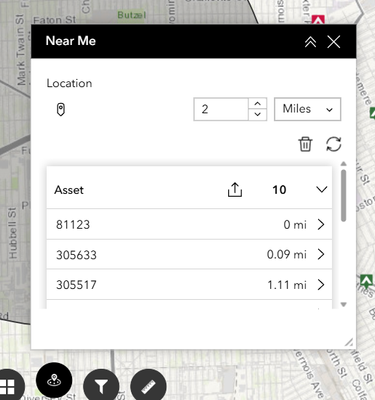The width and height of the screenshot is (375, 400).
Task: Click the distance input field showing 2
Action: (x=221, y=109)
